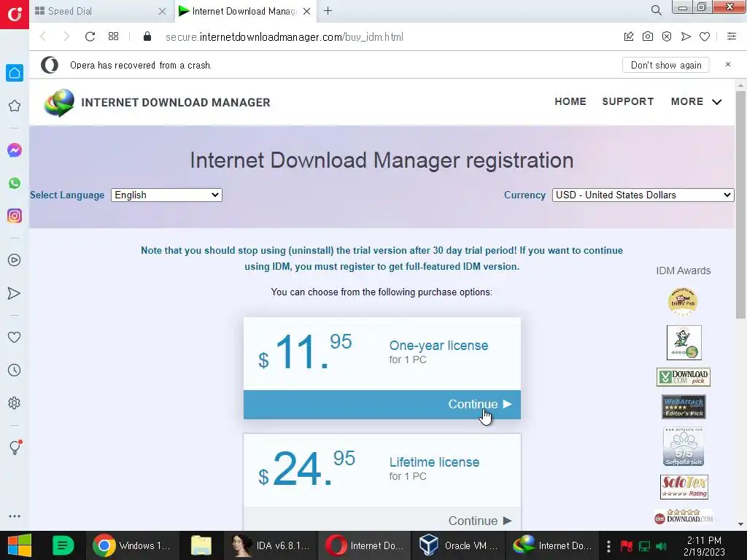The image size is (747, 560).
Task: Switch to IDA v6.8 in the taskbar
Action: (x=271, y=545)
